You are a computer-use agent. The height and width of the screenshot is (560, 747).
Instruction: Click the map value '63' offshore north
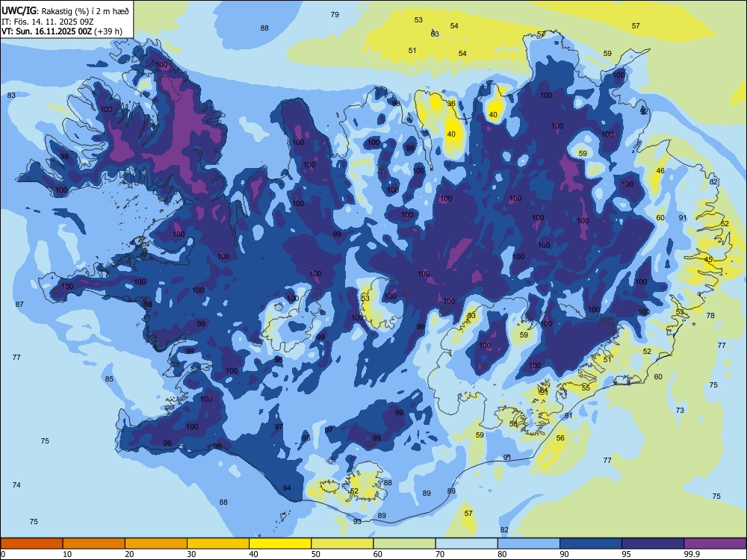tap(435, 34)
